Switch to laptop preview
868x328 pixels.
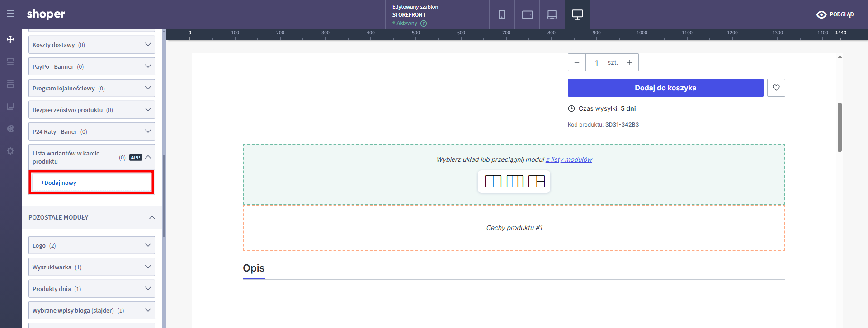(552, 14)
